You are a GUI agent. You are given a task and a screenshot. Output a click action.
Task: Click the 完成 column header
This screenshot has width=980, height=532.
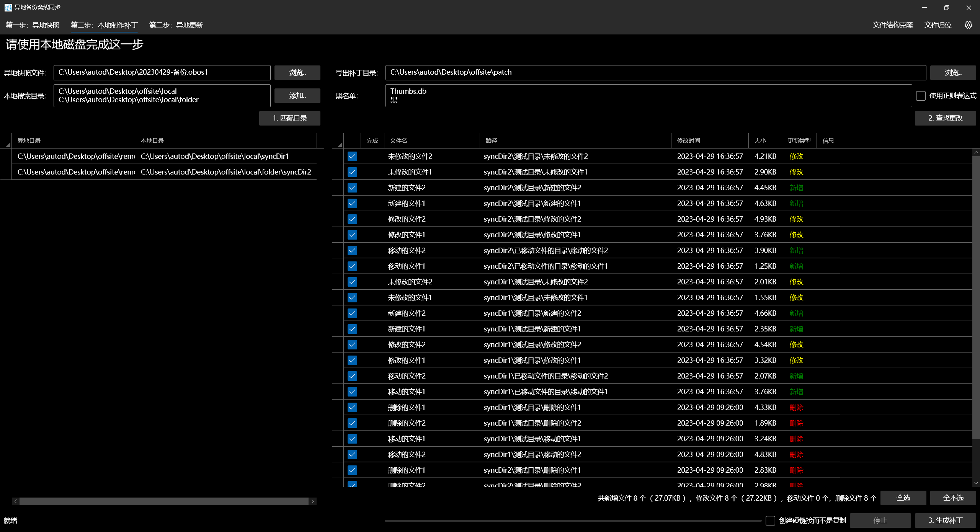(x=372, y=140)
